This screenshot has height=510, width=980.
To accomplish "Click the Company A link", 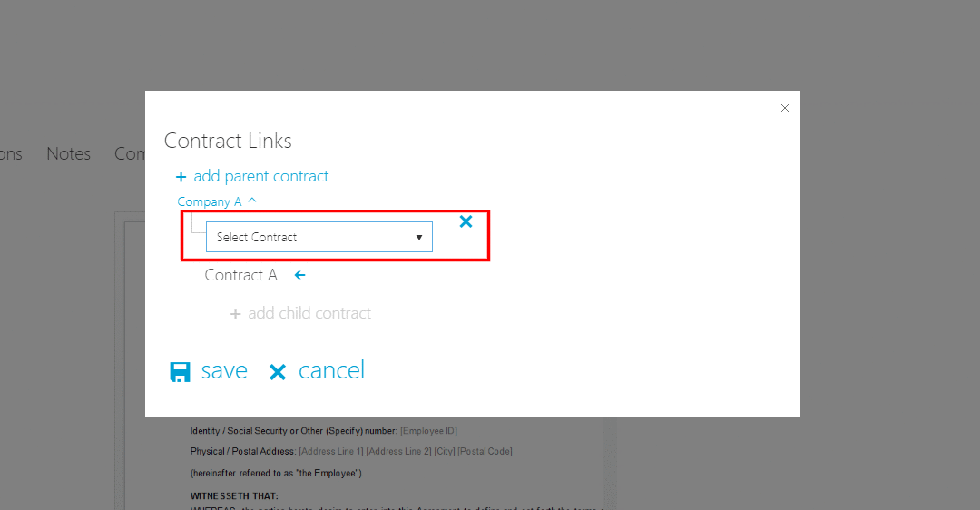I will (x=210, y=201).
